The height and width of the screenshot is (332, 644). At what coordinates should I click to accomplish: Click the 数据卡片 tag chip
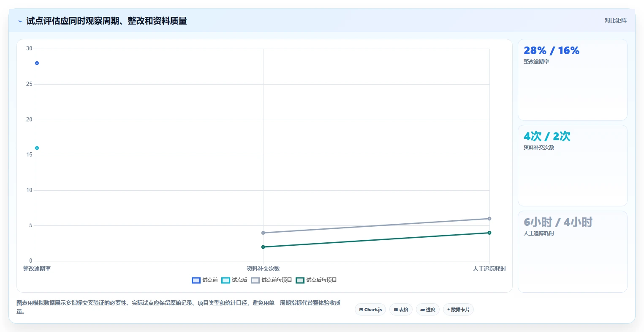pyautogui.click(x=458, y=310)
